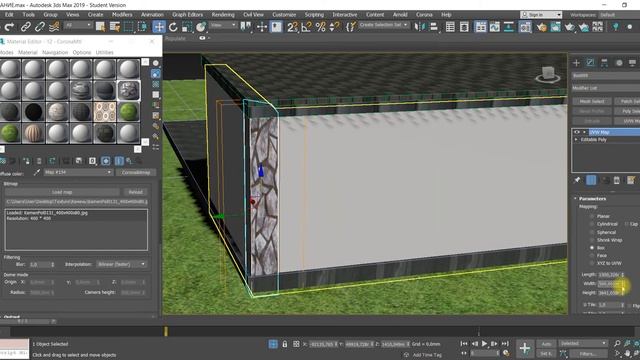Choose the Rectangular Selection Region icon
Screen dimensions: 640x360
129,27
